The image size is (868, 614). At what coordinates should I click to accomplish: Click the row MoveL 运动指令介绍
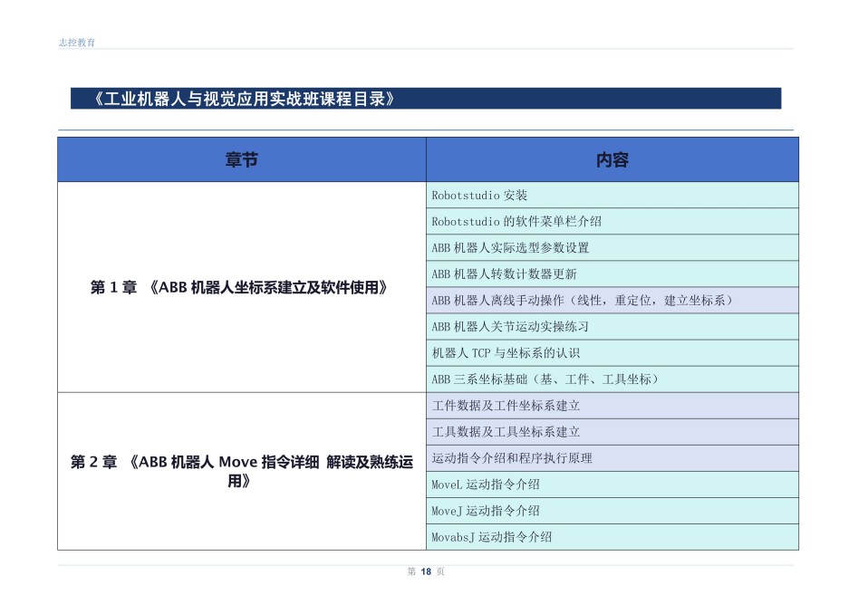[x=612, y=484]
